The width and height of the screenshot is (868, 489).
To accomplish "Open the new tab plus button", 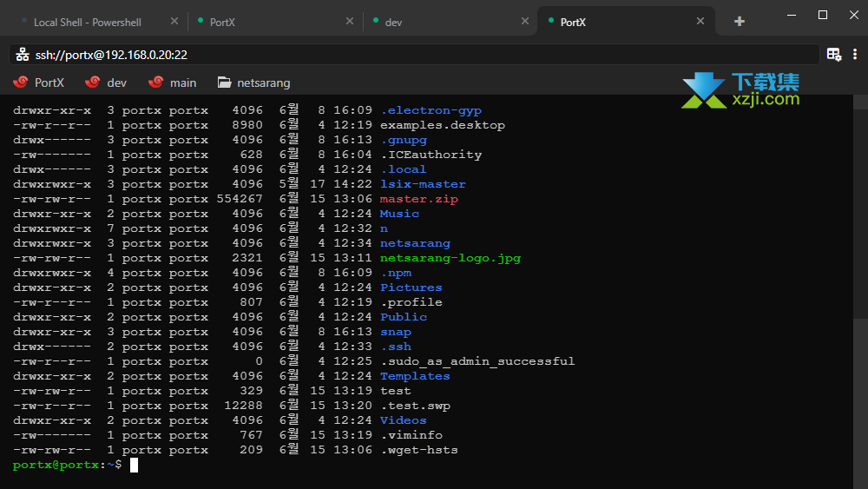I will [x=739, y=22].
